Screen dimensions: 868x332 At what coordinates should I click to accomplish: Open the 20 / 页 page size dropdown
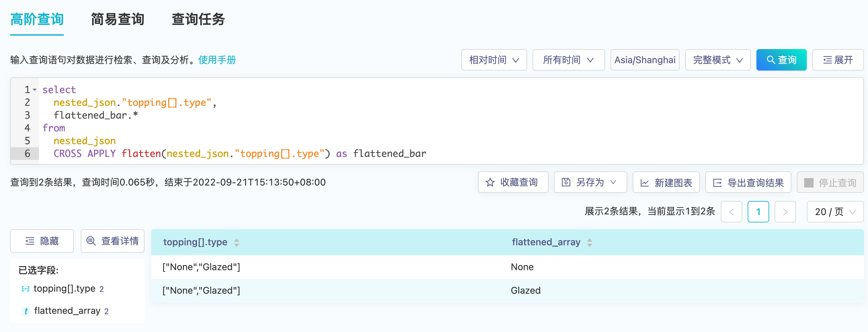835,212
